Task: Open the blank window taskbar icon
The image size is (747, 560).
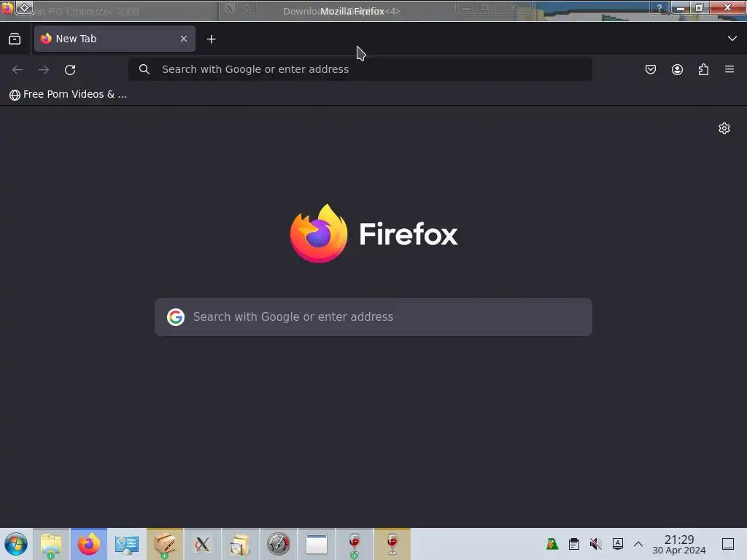Action: click(317, 544)
